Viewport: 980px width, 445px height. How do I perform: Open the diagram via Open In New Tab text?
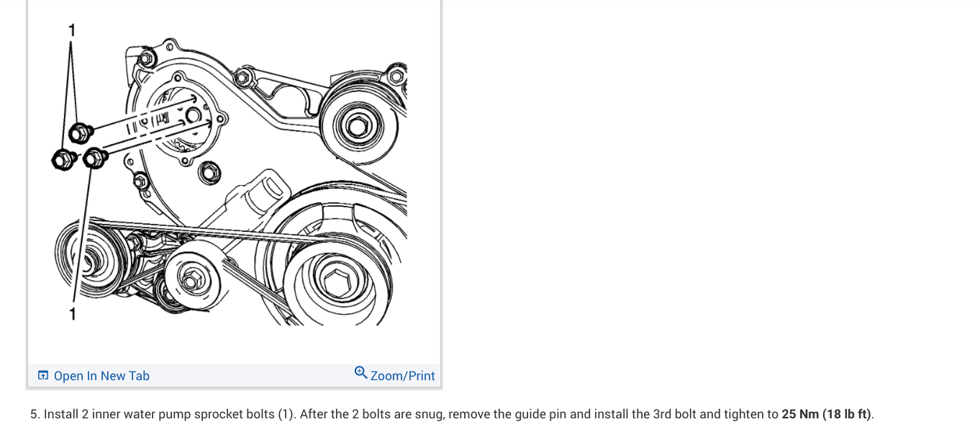[101, 376]
